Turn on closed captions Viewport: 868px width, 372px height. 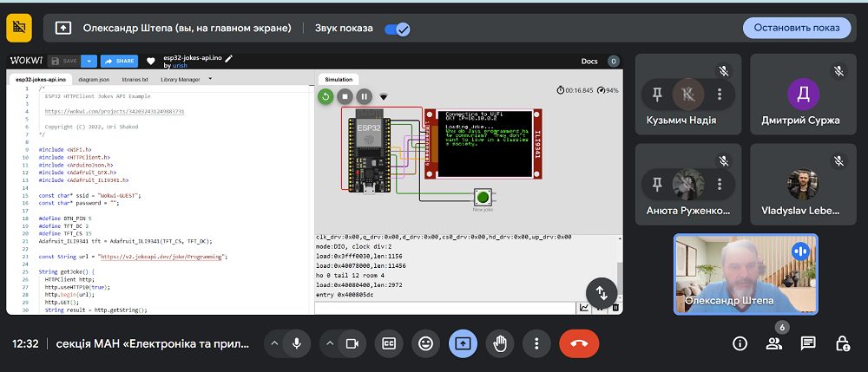pyautogui.click(x=389, y=343)
